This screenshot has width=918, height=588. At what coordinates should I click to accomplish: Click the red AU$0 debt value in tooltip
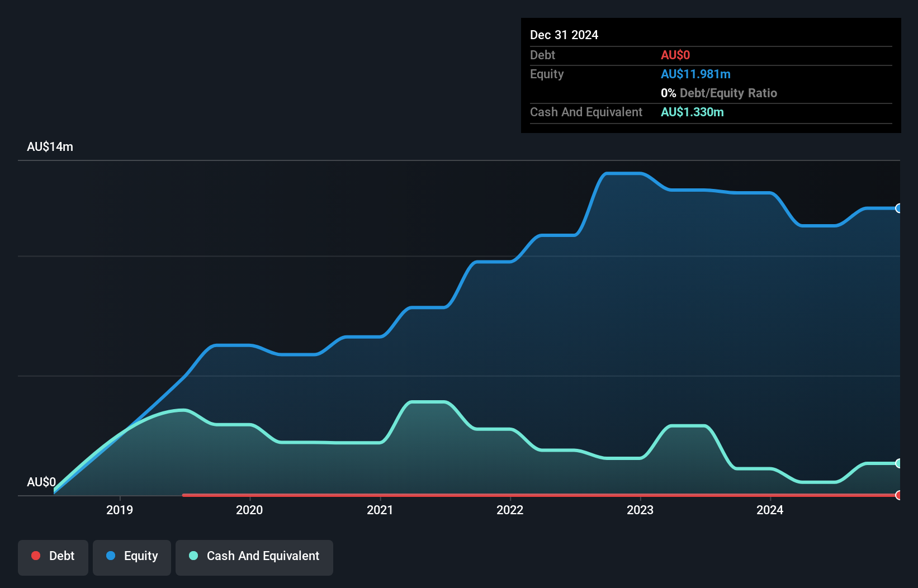[675, 55]
